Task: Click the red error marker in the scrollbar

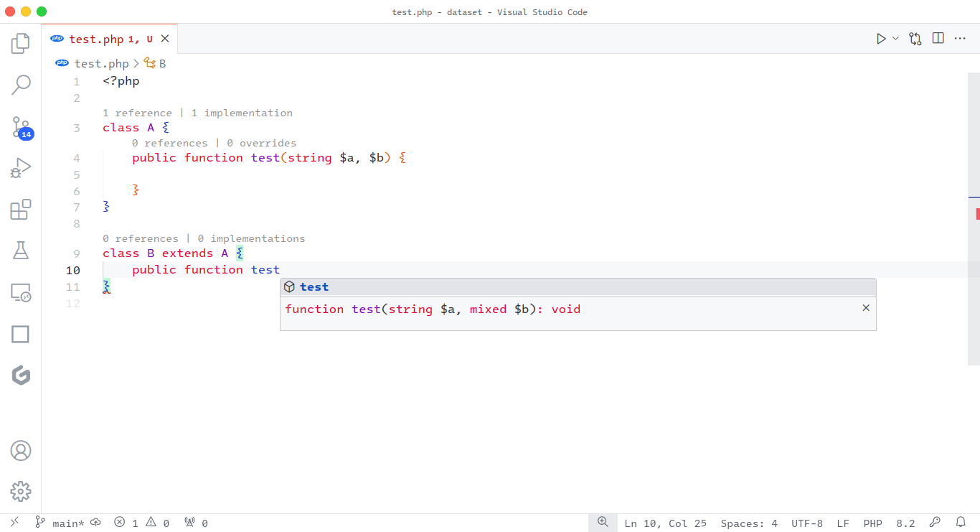Action: click(x=977, y=213)
